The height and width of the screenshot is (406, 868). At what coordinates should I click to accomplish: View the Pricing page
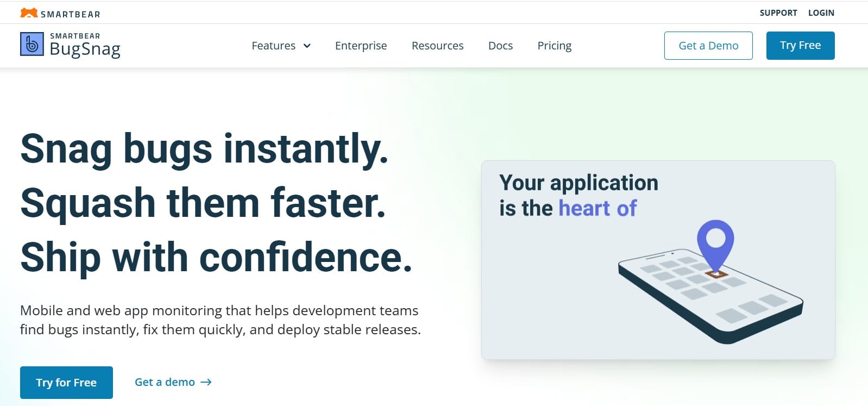tap(554, 46)
